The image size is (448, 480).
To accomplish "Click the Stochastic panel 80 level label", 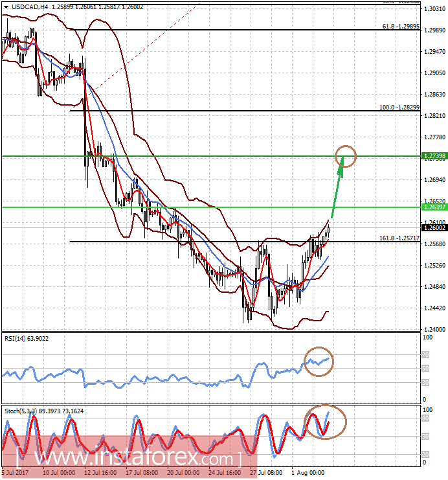I will (x=425, y=418).
